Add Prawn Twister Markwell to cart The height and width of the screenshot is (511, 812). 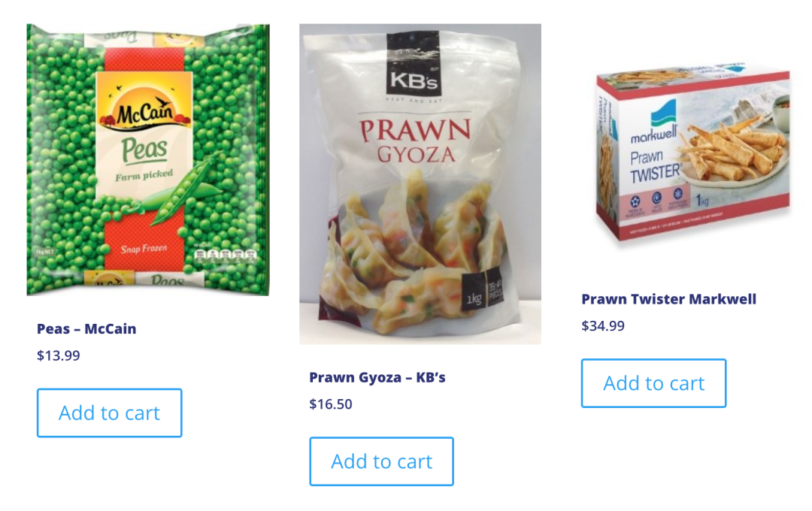[653, 383]
